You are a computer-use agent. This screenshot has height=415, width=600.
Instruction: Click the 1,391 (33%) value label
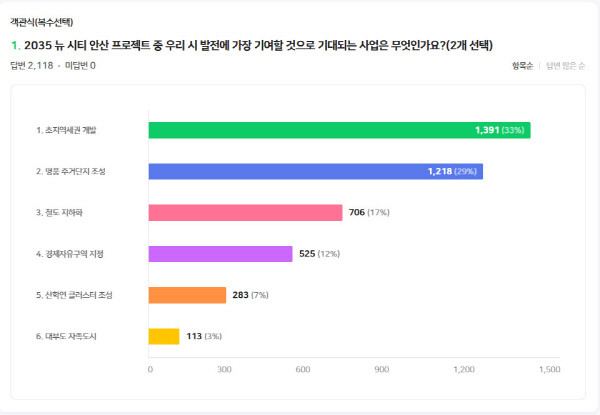(x=500, y=130)
